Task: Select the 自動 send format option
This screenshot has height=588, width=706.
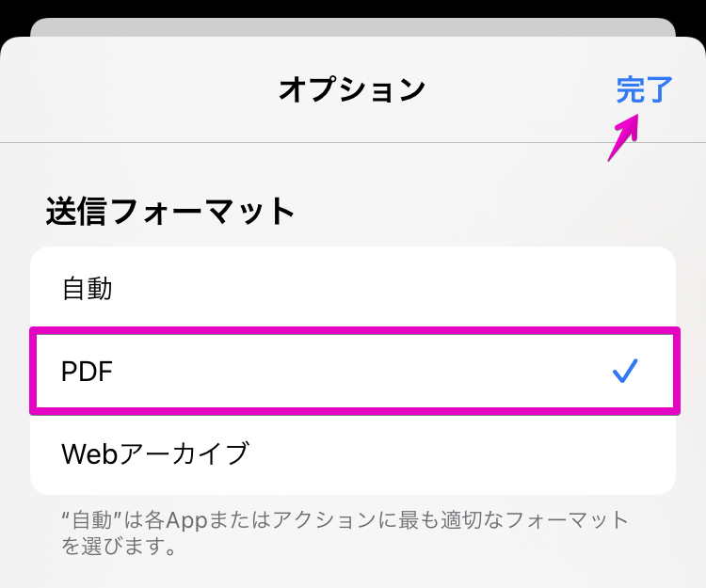Action: coord(353,288)
